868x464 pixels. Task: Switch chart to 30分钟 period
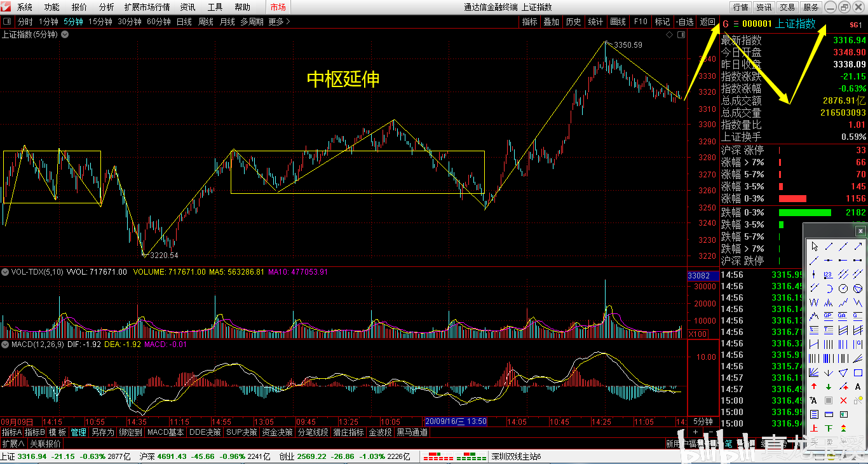129,22
